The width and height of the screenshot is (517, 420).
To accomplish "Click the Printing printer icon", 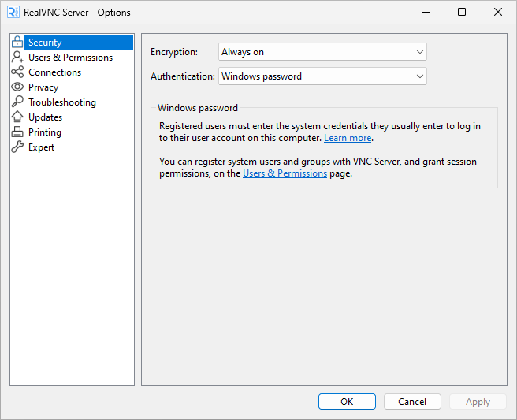I will click(17, 132).
